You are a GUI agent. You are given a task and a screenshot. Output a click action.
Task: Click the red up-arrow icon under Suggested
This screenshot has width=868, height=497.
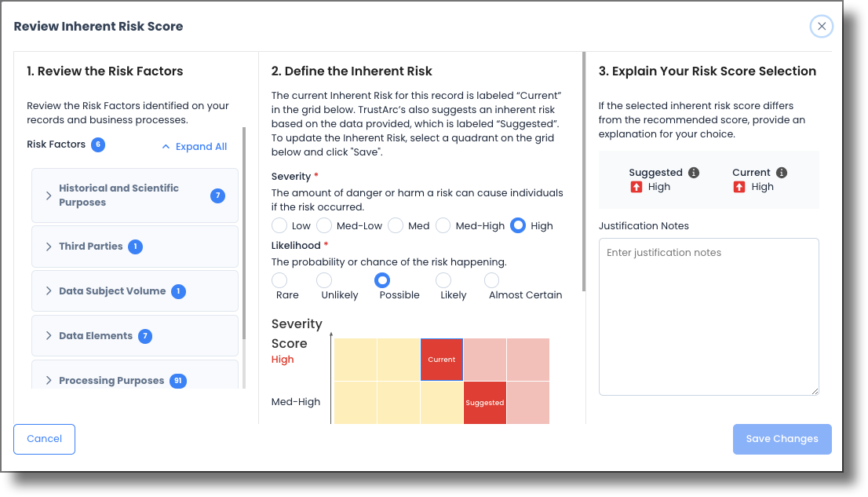pos(636,187)
